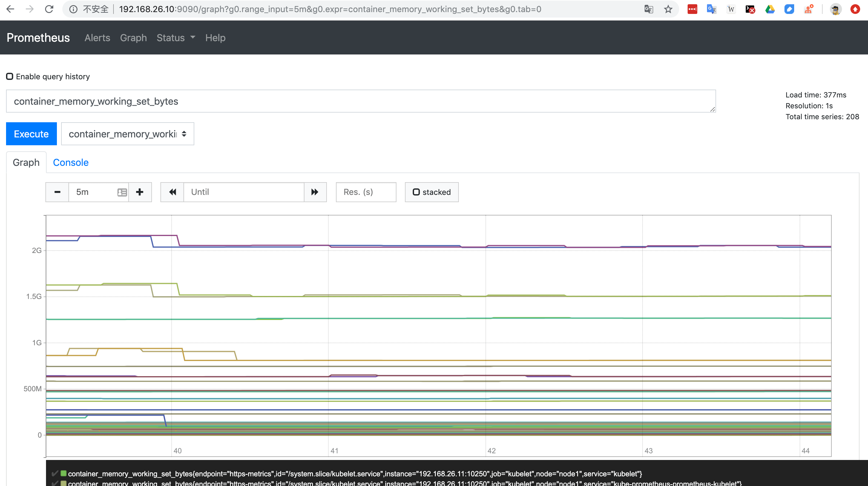This screenshot has width=868, height=486.
Task: Click rewind icon to move end time back
Action: pos(173,192)
